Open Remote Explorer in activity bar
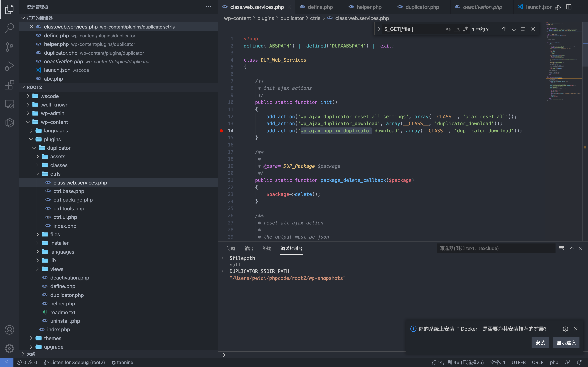 (9, 104)
